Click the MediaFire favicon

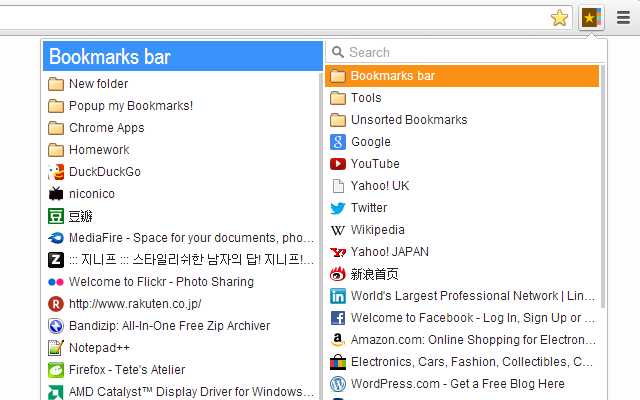56,238
